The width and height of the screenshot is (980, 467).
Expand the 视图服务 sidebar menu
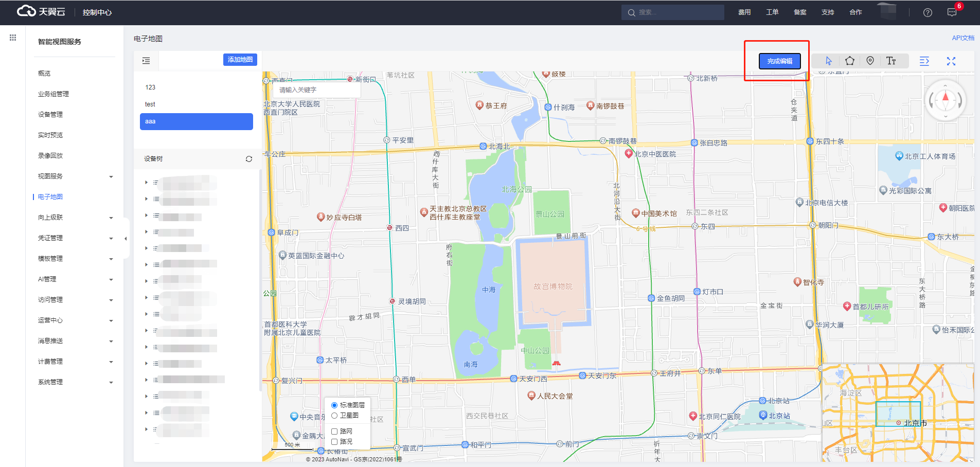75,176
